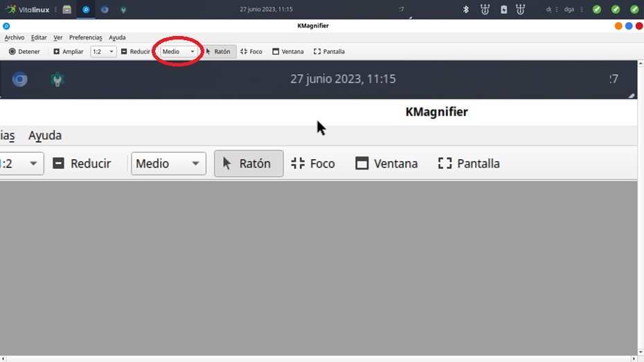Zoom in with the Ampliar button
Image resolution: width=644 pixels, height=362 pixels.
69,51
